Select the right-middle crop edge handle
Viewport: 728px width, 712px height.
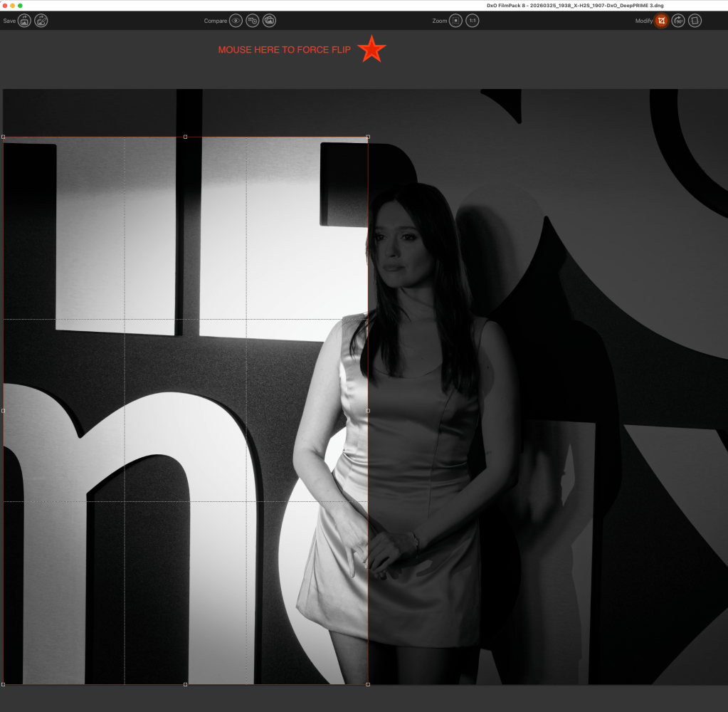(368, 411)
